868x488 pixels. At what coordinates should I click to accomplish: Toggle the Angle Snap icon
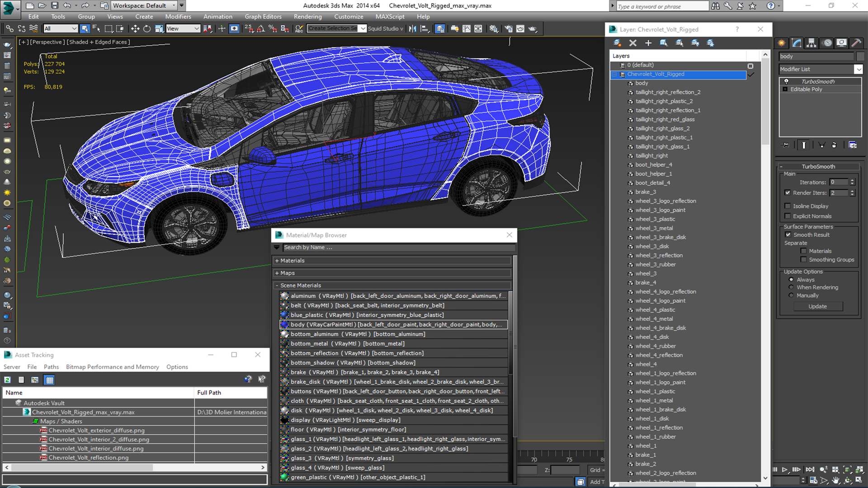coord(261,28)
